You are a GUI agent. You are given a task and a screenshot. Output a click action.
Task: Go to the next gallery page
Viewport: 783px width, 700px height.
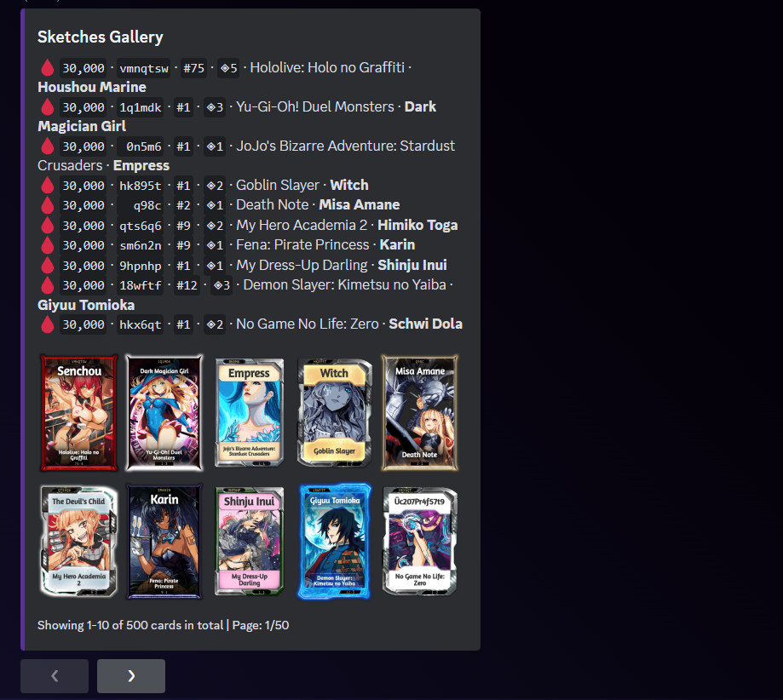pos(131,675)
